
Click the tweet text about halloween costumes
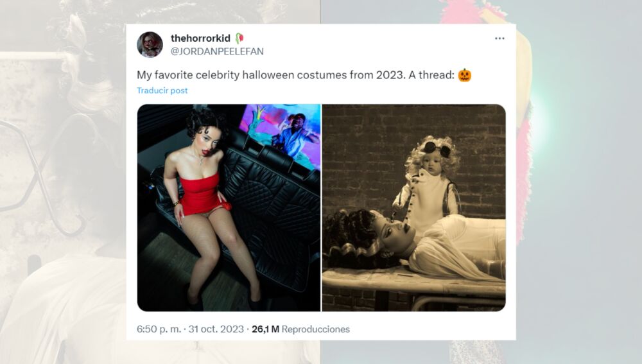[x=295, y=75]
